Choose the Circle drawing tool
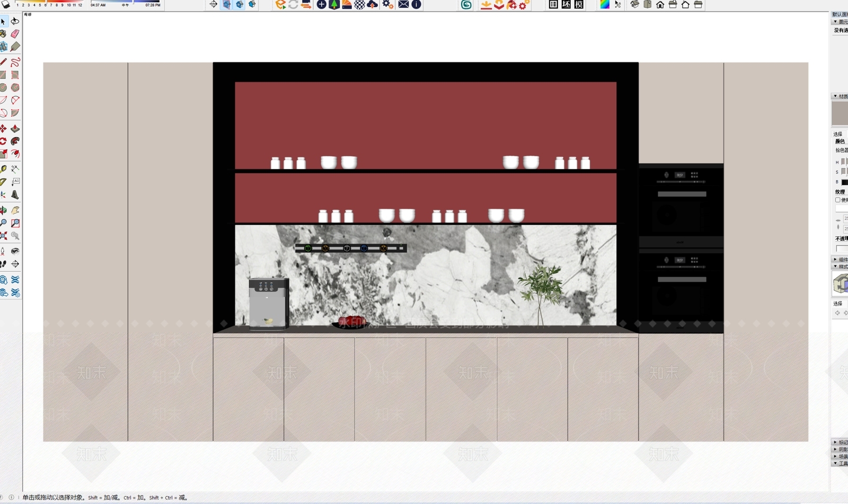The width and height of the screenshot is (848, 504). [x=3, y=87]
